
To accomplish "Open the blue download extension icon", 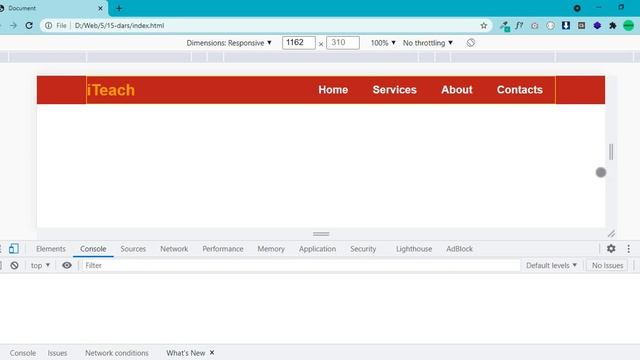I will pyautogui.click(x=566, y=25).
